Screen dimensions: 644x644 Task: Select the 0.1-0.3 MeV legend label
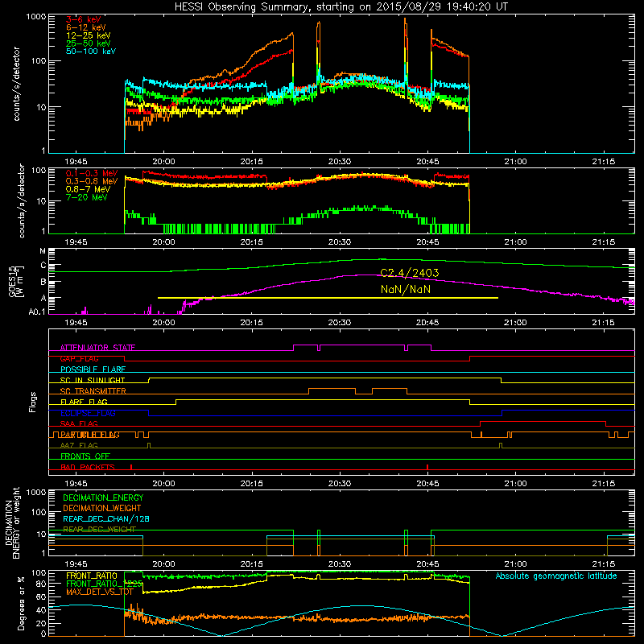92,173
